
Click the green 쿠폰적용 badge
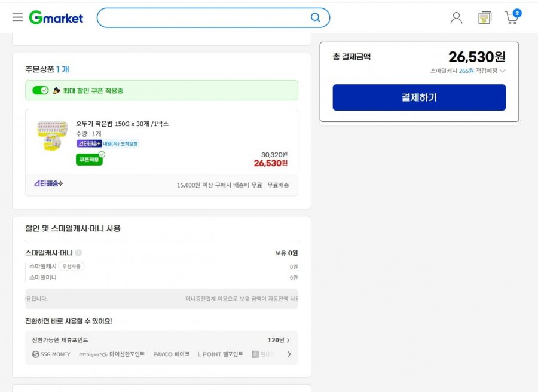(90, 159)
